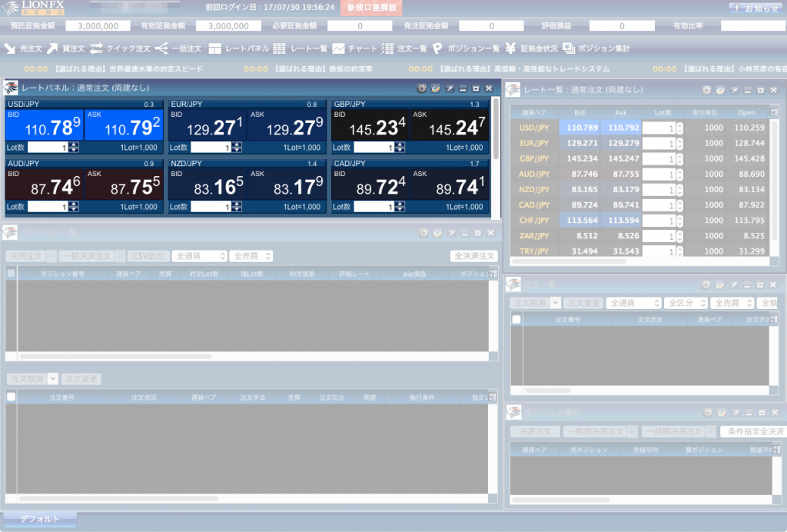Open 証拠金状況 margin status
This screenshot has height=532, width=787.
point(532,48)
